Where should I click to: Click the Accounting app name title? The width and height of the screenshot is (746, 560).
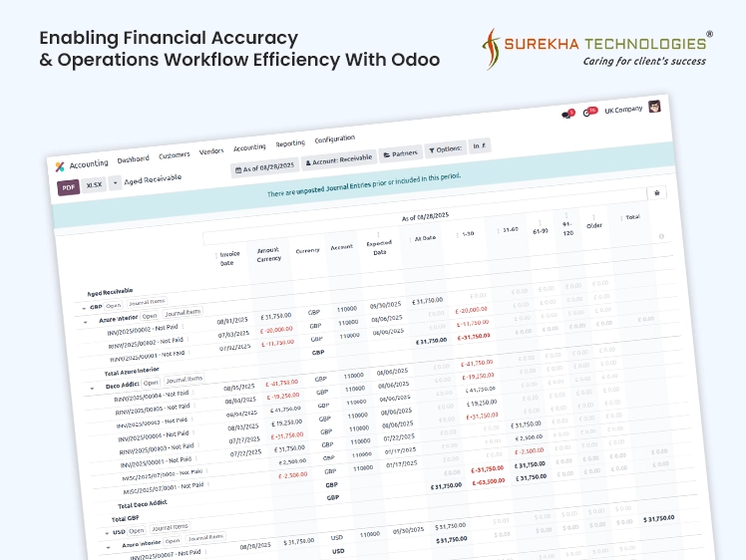click(x=89, y=164)
